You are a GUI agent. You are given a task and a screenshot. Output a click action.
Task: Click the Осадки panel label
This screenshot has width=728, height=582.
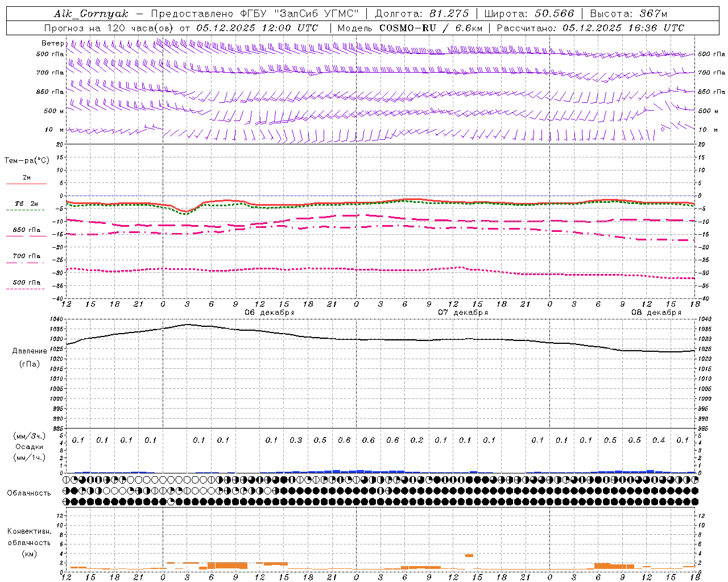click(30, 447)
